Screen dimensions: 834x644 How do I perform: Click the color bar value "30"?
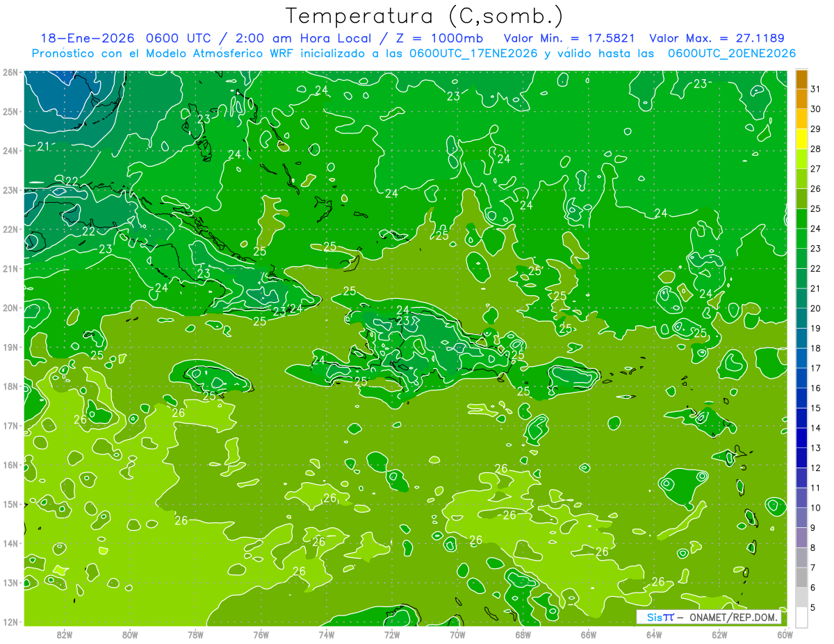click(815, 109)
